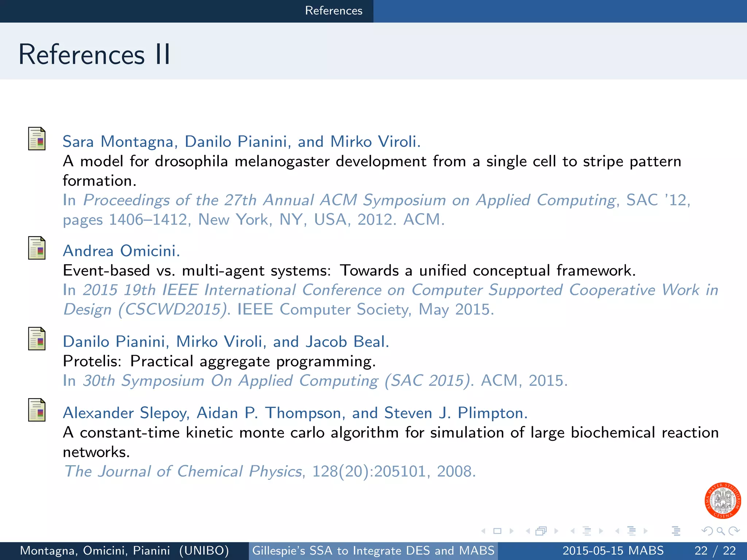747x560 pixels.
Task: Click the slide rectangle navigation icon
Action: (x=497, y=531)
